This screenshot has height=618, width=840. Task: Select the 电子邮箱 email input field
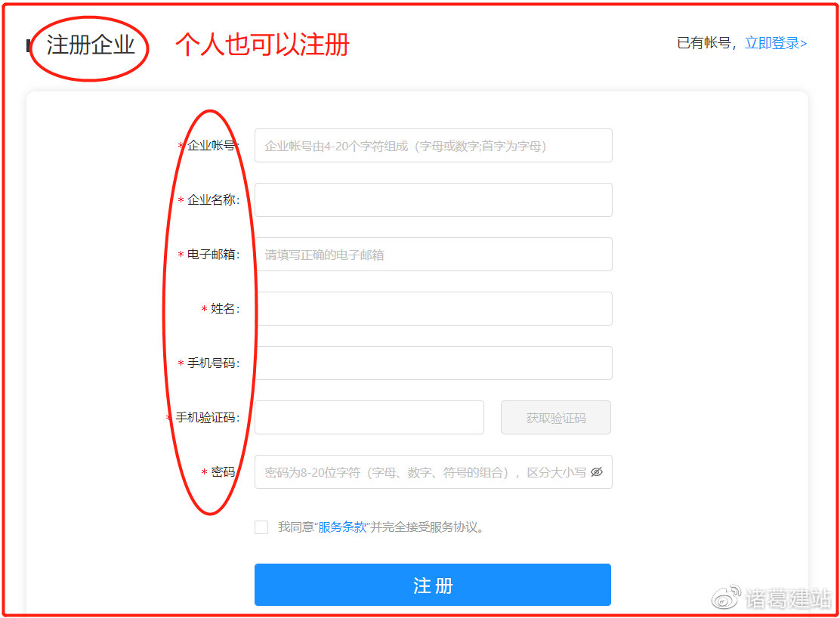pyautogui.click(x=433, y=254)
